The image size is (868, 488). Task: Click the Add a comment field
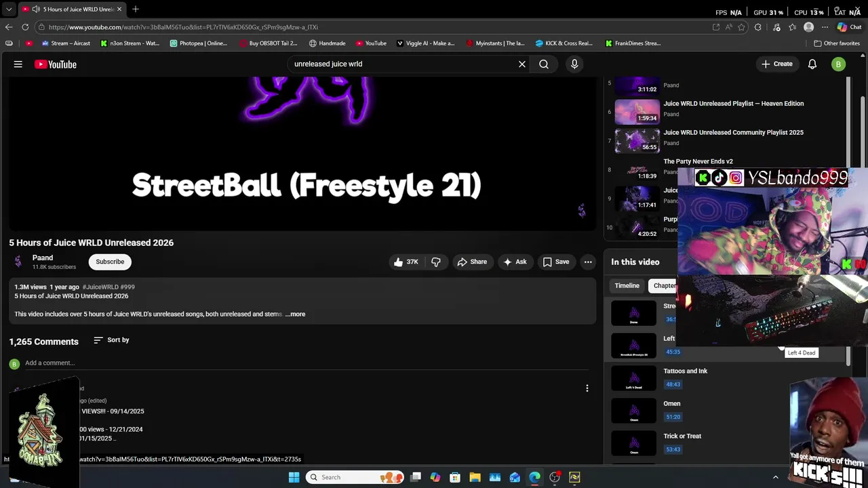(x=306, y=363)
